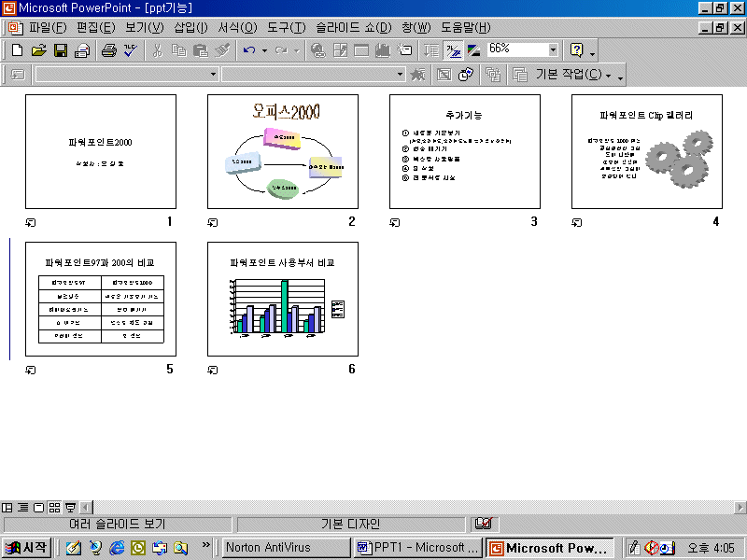Switch to Slide view button
The width and height of the screenshot is (747, 560).
[x=38, y=508]
